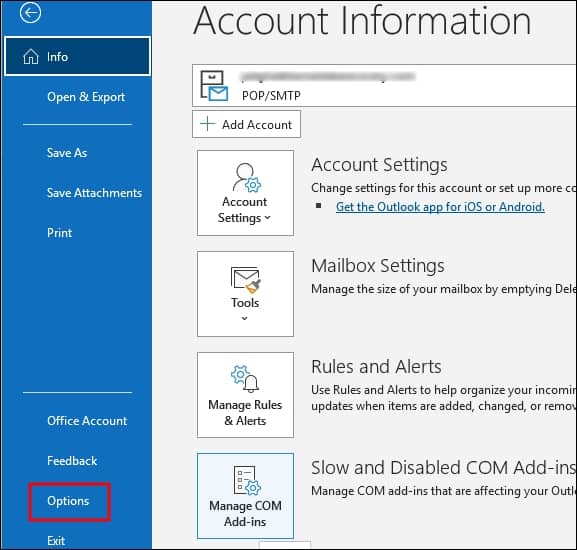Viewport: 577px width, 550px height.
Task: Open the Feedback page
Action: (72, 461)
